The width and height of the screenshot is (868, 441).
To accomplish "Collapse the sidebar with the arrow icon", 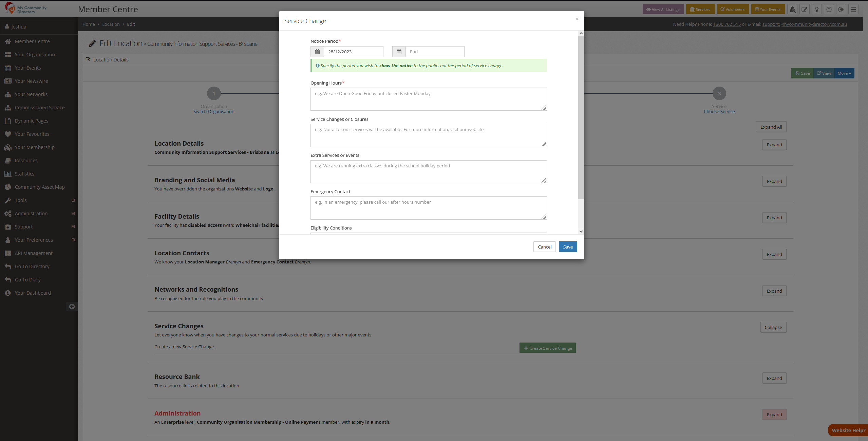I will [72, 307].
